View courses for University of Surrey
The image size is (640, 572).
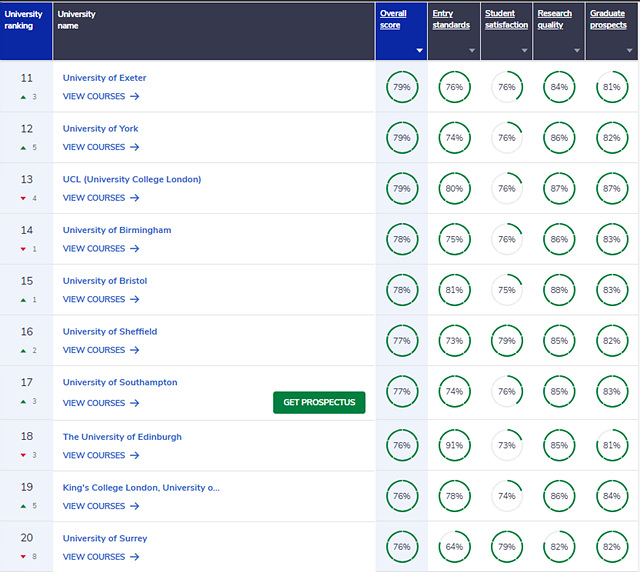(101, 557)
